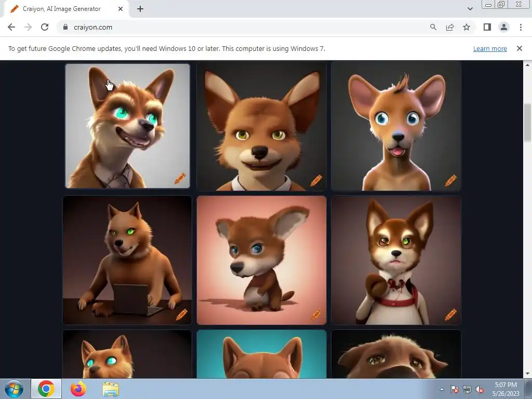
Task: Open the zoom magnifier in address bar
Action: point(433,27)
